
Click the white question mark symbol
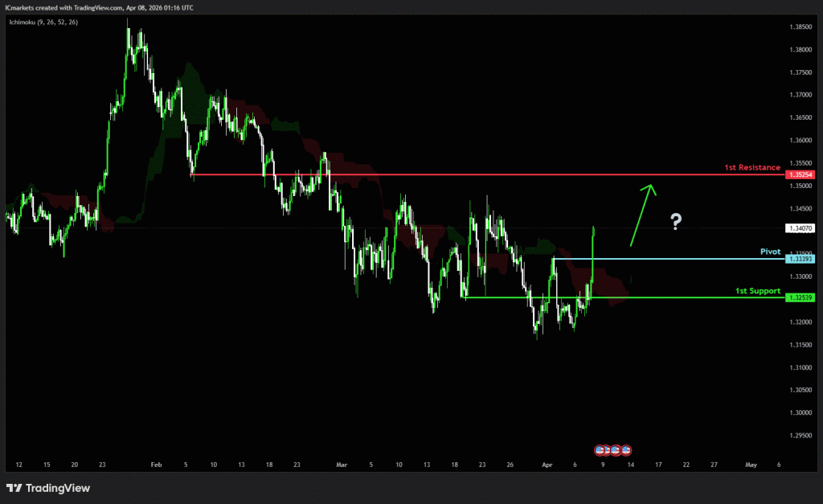pyautogui.click(x=677, y=222)
